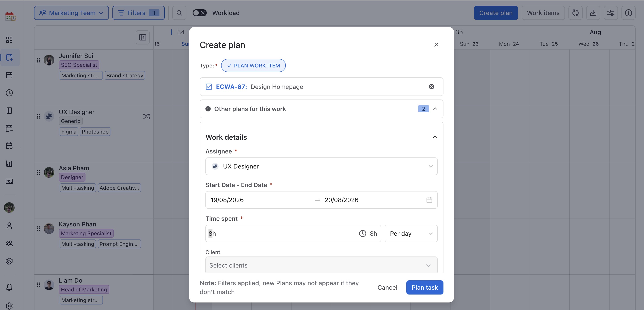Open the team members sidebar icon

[9, 243]
